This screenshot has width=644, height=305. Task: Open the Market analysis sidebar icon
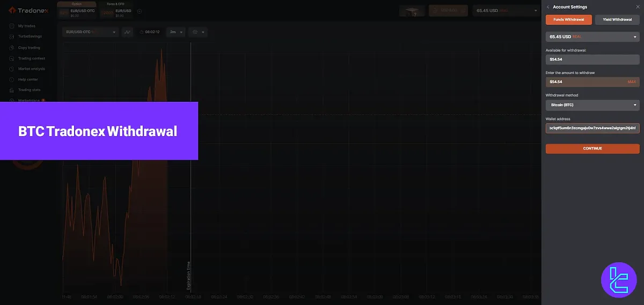point(12,69)
